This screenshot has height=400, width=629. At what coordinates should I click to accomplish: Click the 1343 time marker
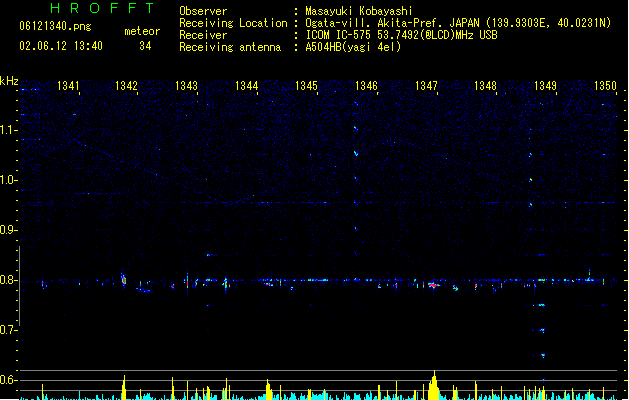[187, 86]
